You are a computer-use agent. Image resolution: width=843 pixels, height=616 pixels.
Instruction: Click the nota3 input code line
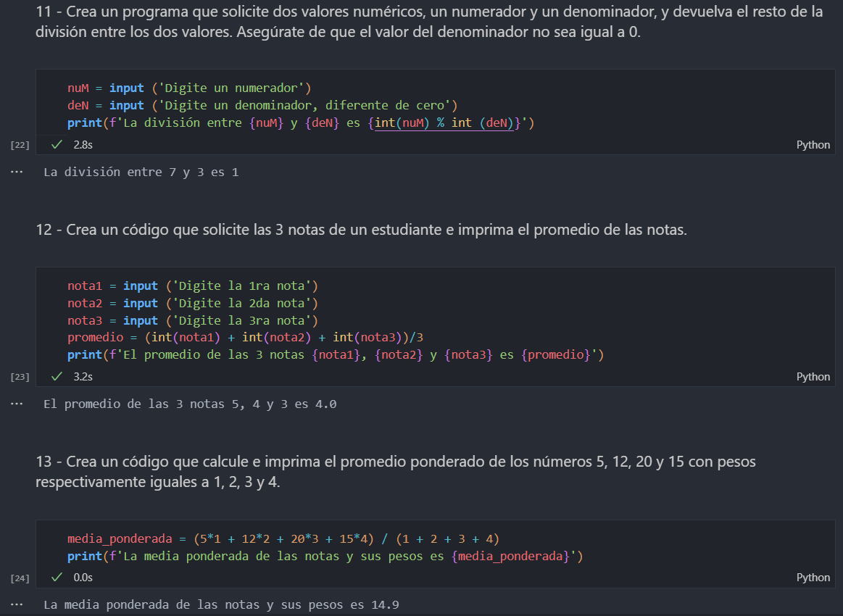[x=193, y=320]
